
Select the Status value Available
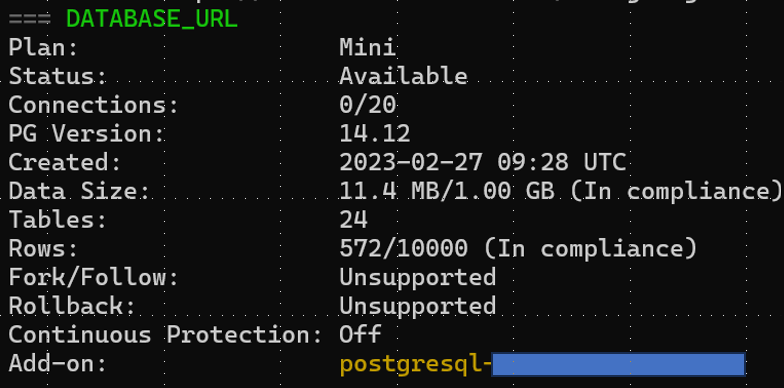(404, 76)
